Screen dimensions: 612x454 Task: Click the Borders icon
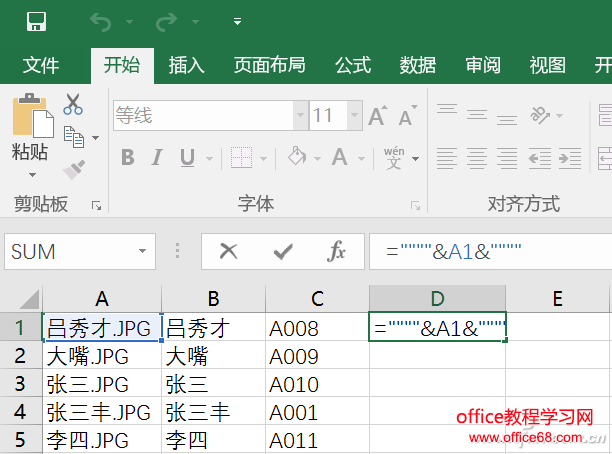tap(241, 158)
